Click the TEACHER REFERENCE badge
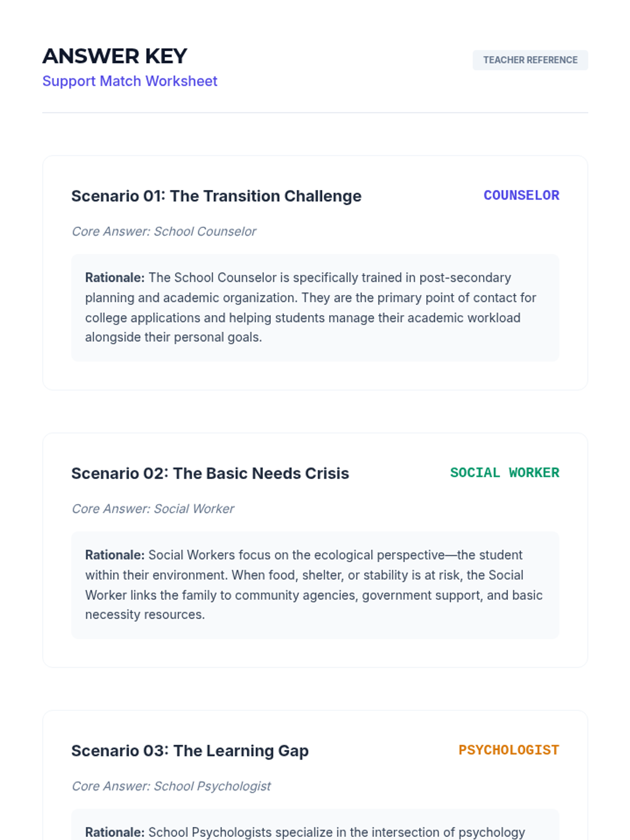The width and height of the screenshot is (630, 840). point(530,60)
